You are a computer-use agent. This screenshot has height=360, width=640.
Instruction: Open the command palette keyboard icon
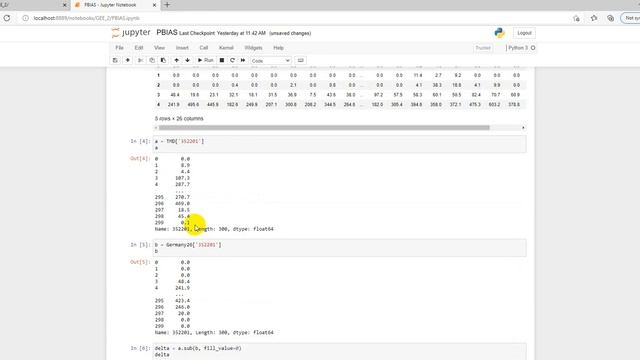(301, 60)
